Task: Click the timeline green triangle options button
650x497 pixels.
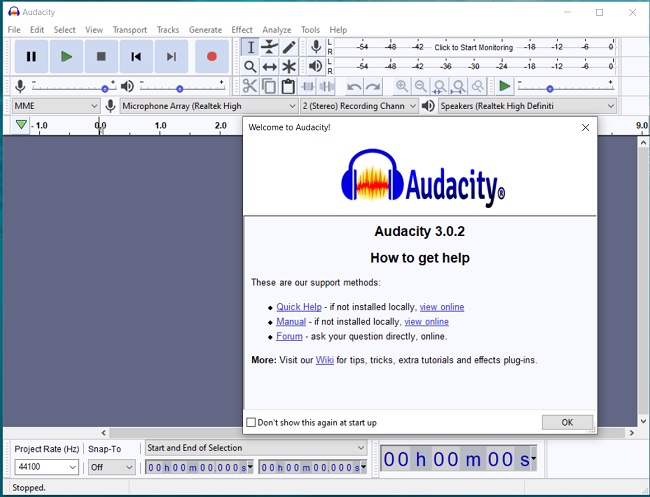Action: (x=21, y=124)
